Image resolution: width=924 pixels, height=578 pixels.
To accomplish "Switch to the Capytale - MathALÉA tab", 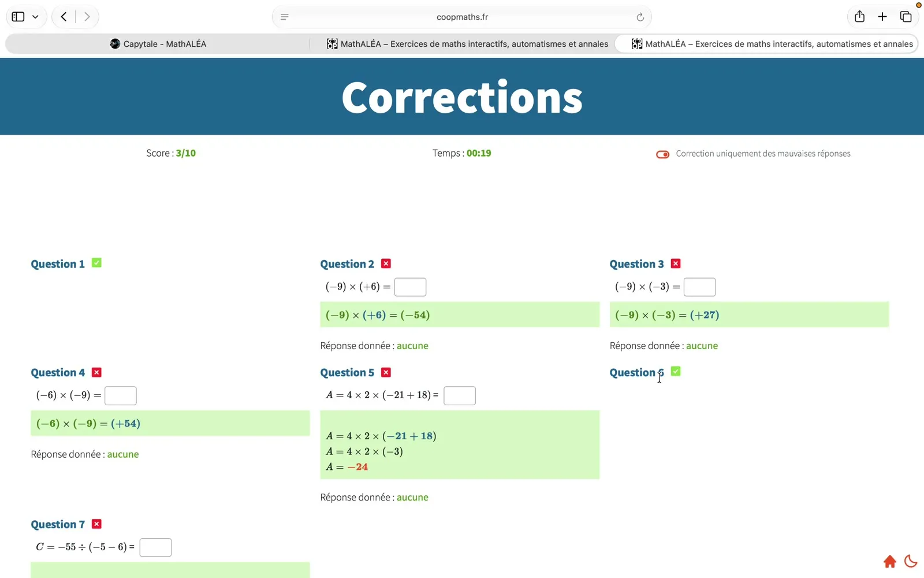I will coord(158,44).
